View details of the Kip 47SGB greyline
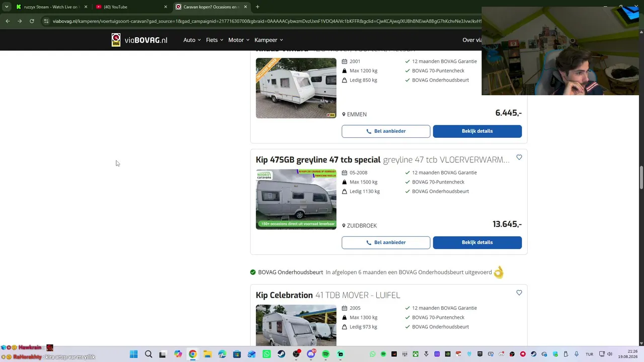This screenshot has height=362, width=644. [x=477, y=242]
